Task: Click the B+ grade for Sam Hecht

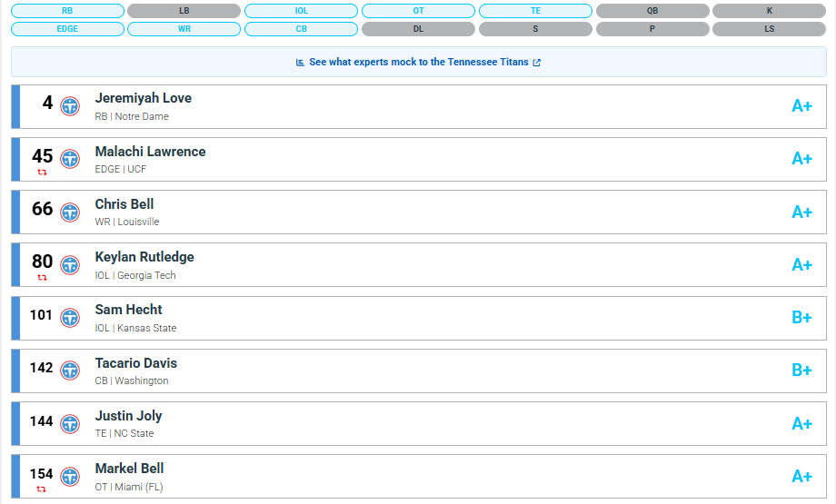Action: point(801,318)
